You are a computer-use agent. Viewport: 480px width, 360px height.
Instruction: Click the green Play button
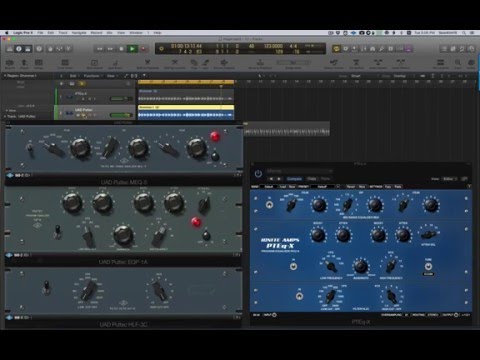(x=132, y=49)
